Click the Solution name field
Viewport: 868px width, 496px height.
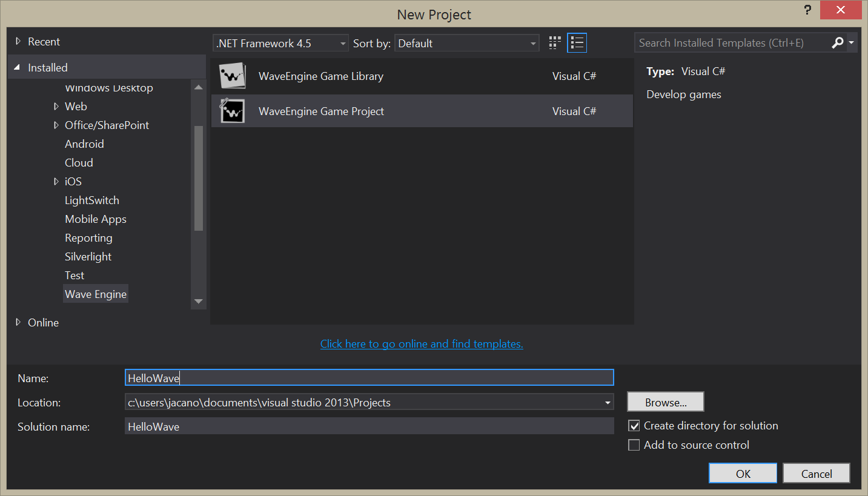[x=369, y=426]
